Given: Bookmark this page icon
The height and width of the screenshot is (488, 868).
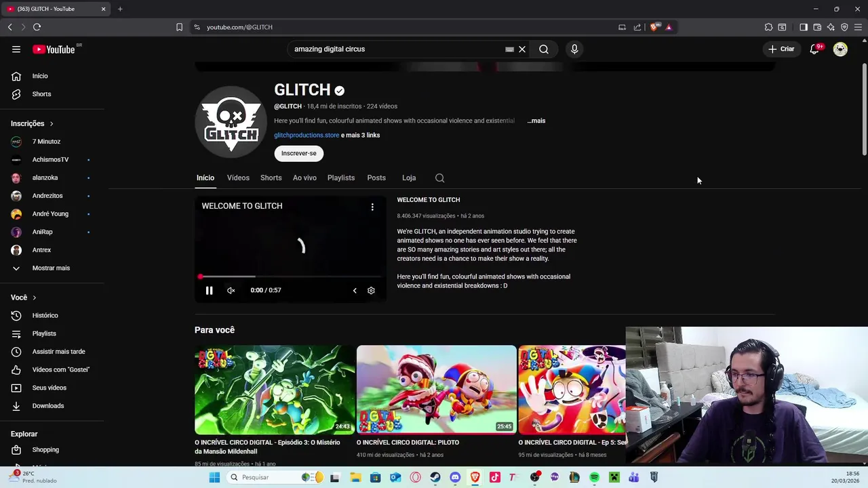Looking at the screenshot, I should click(x=179, y=27).
